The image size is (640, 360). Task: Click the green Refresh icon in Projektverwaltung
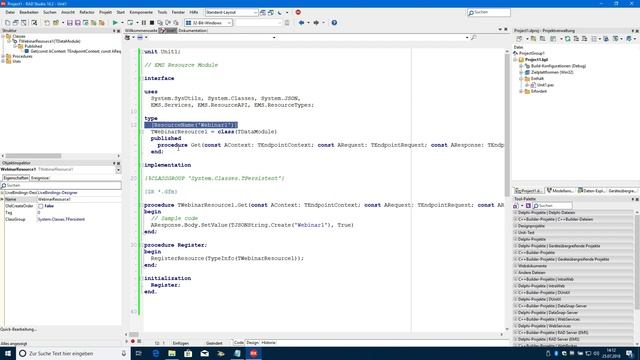point(567,39)
